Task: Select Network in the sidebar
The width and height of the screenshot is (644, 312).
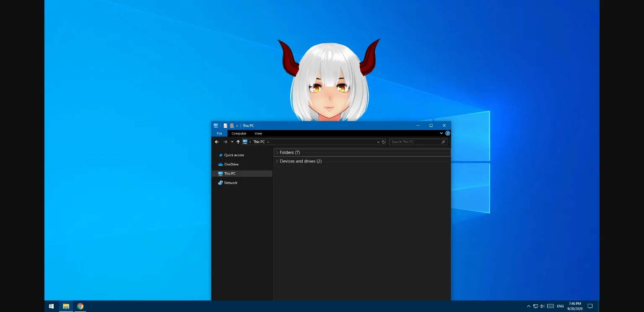Action: pyautogui.click(x=230, y=183)
